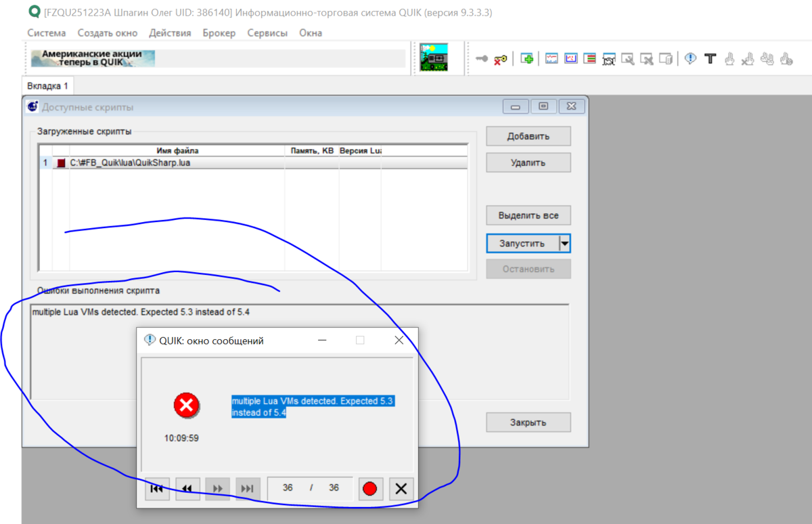
Task: Click the gray key connect icon
Action: click(482, 59)
